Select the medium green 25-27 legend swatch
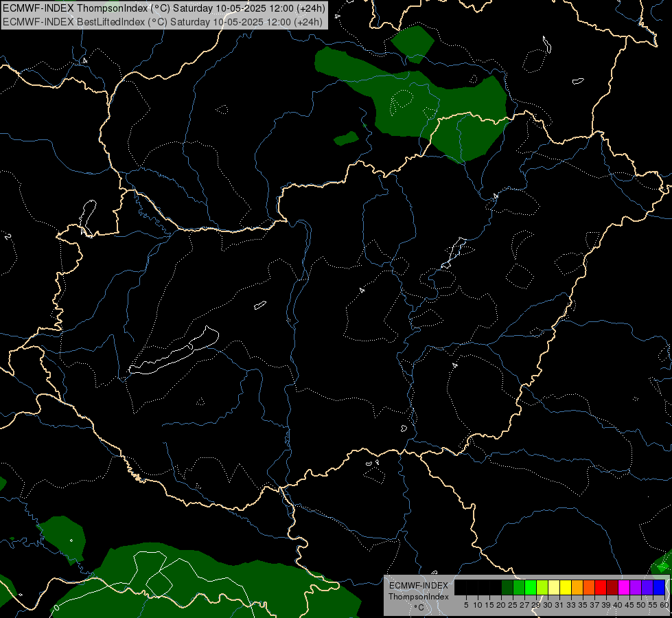Screen dimensions: 672x618 tap(519, 587)
